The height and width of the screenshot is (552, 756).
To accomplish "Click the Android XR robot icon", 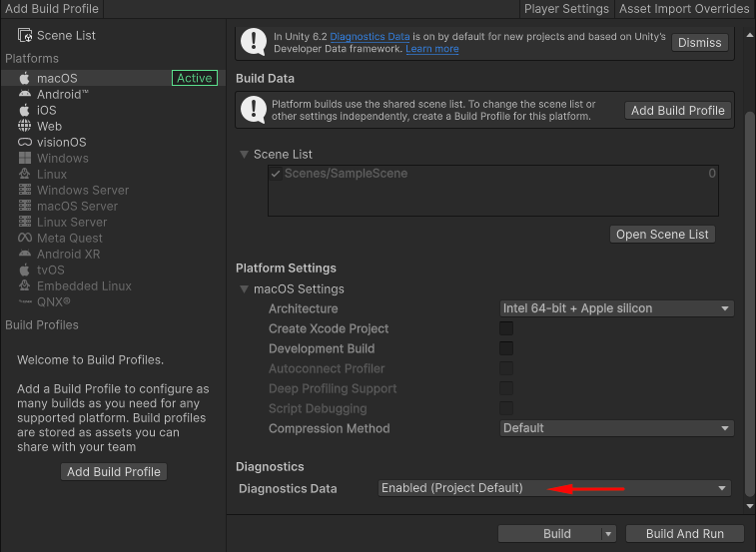I will [25, 254].
